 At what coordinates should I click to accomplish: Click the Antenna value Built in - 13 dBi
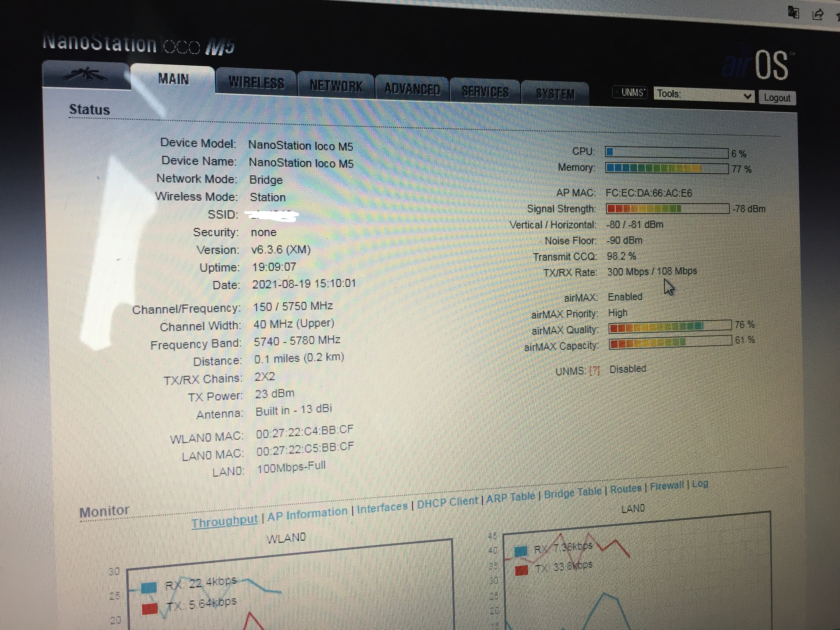click(x=294, y=410)
